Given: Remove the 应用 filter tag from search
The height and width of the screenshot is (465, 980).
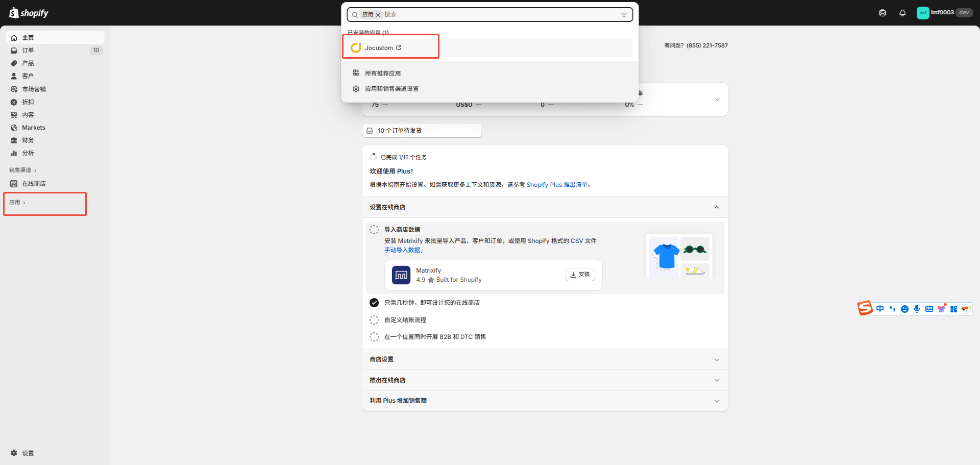Looking at the screenshot, I should 378,15.
